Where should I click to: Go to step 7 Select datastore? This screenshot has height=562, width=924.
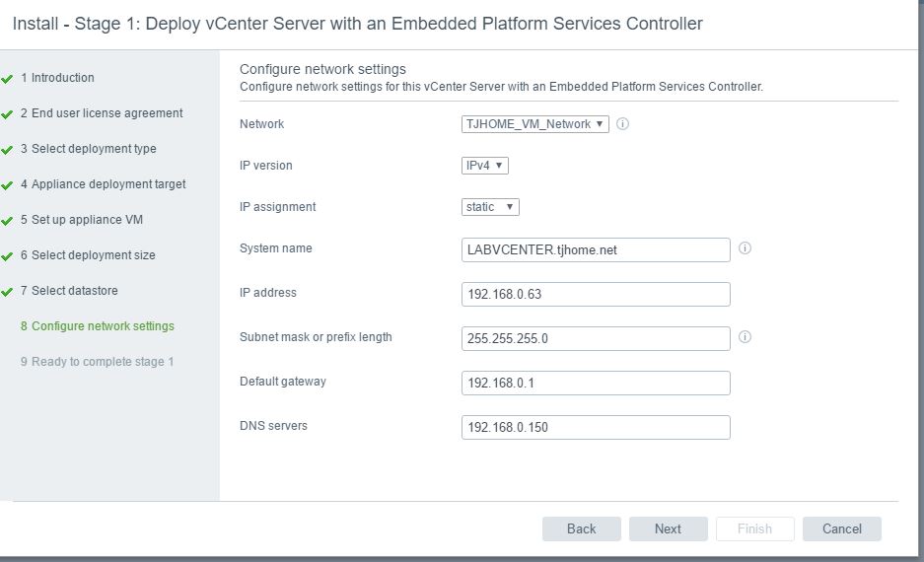tap(69, 291)
